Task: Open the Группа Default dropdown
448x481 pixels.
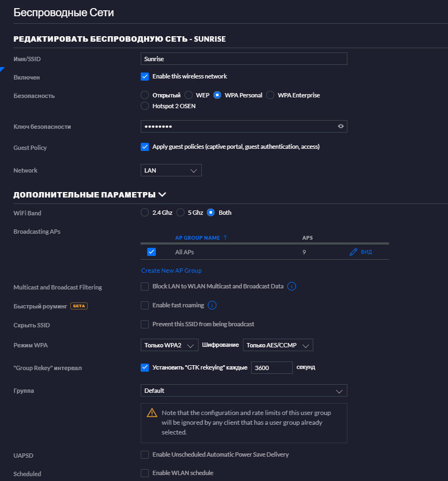Action: pos(244,391)
